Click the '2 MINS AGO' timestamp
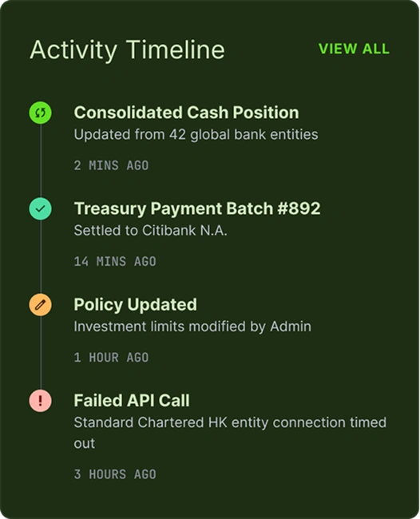 pos(111,165)
